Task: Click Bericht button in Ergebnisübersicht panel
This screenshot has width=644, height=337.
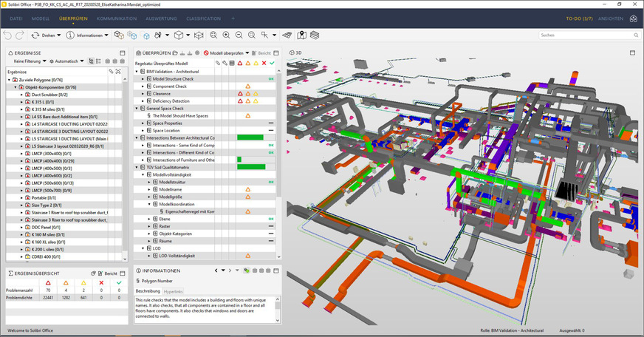Action: [x=108, y=273]
